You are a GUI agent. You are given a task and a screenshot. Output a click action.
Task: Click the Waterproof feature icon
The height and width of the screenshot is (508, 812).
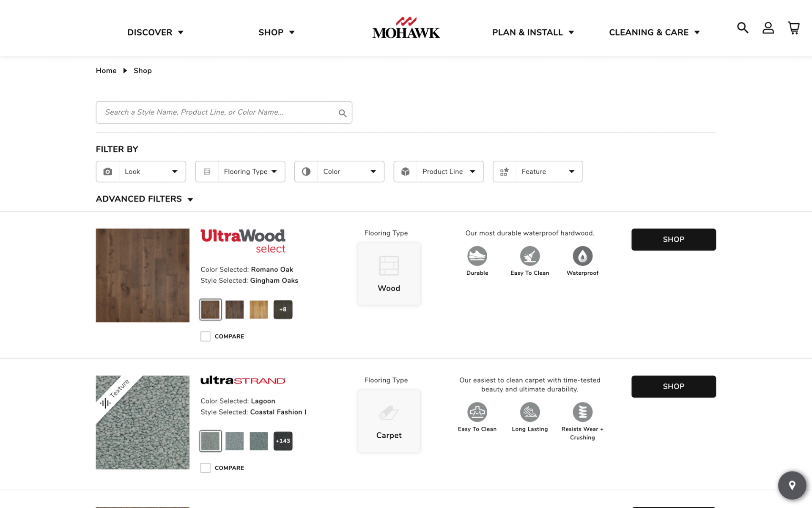tap(582, 256)
